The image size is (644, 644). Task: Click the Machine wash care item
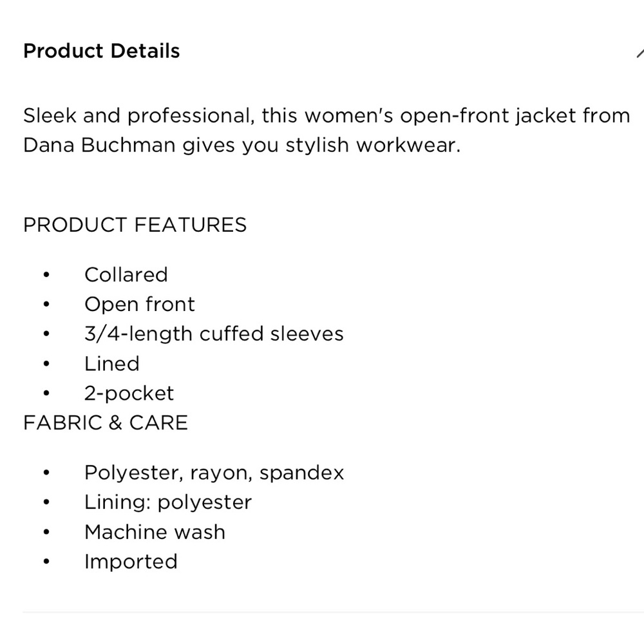(x=155, y=532)
